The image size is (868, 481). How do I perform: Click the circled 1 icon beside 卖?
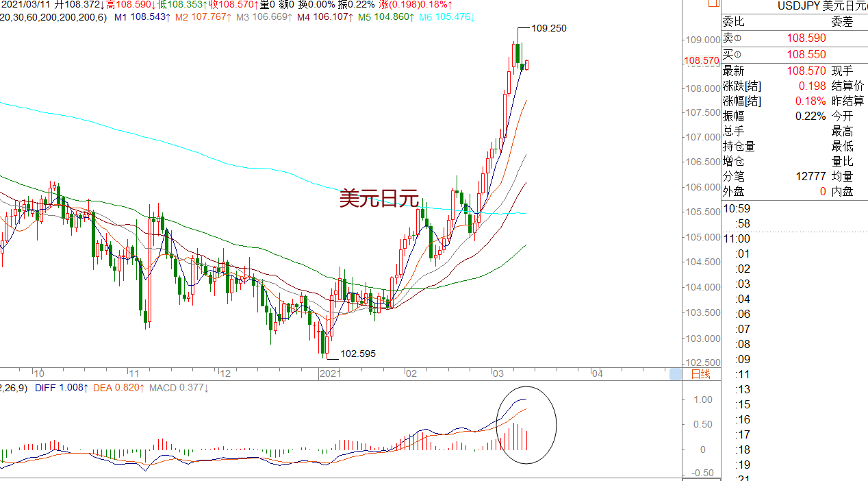(x=738, y=38)
